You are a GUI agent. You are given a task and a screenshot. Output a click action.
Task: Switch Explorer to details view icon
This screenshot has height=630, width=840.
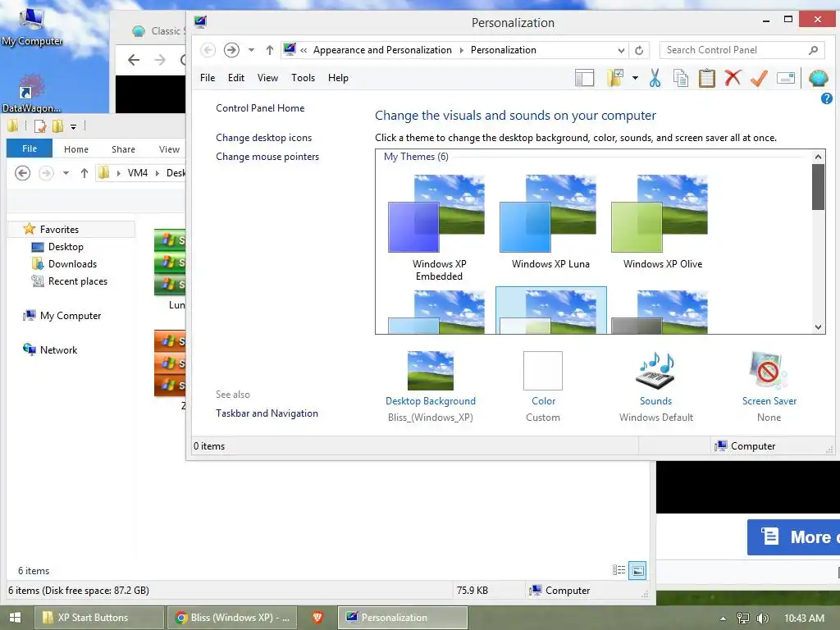pyautogui.click(x=619, y=570)
